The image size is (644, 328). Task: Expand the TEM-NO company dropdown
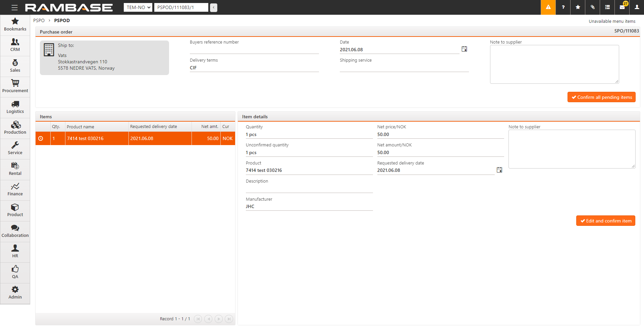(x=138, y=7)
